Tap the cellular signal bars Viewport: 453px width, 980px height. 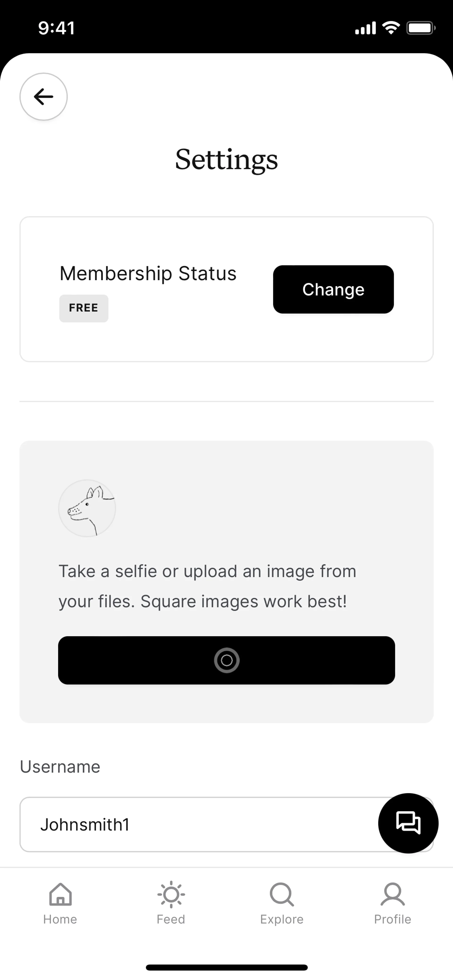point(365,28)
